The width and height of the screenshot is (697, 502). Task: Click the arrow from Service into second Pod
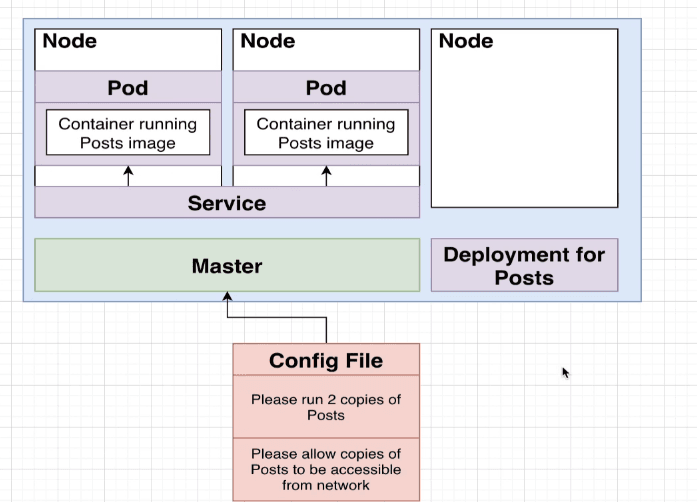pyautogui.click(x=326, y=176)
